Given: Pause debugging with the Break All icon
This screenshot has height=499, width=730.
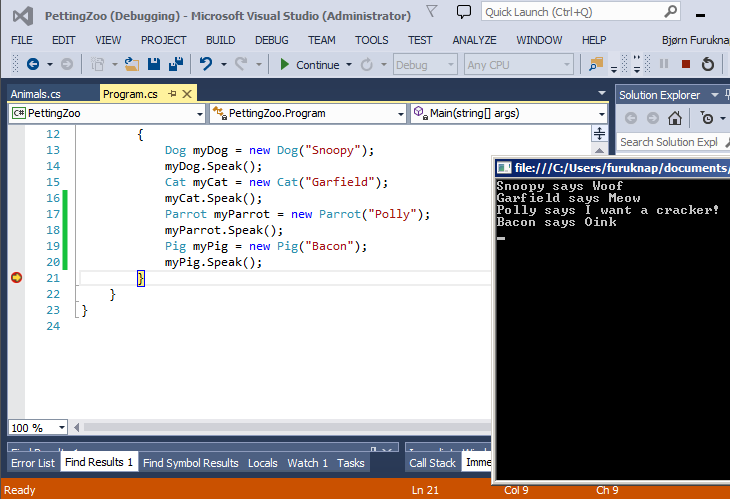Looking at the screenshot, I should pyautogui.click(x=664, y=64).
